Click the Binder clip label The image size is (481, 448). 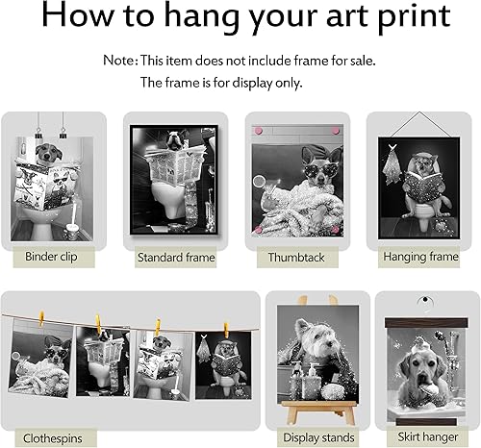pos(51,257)
